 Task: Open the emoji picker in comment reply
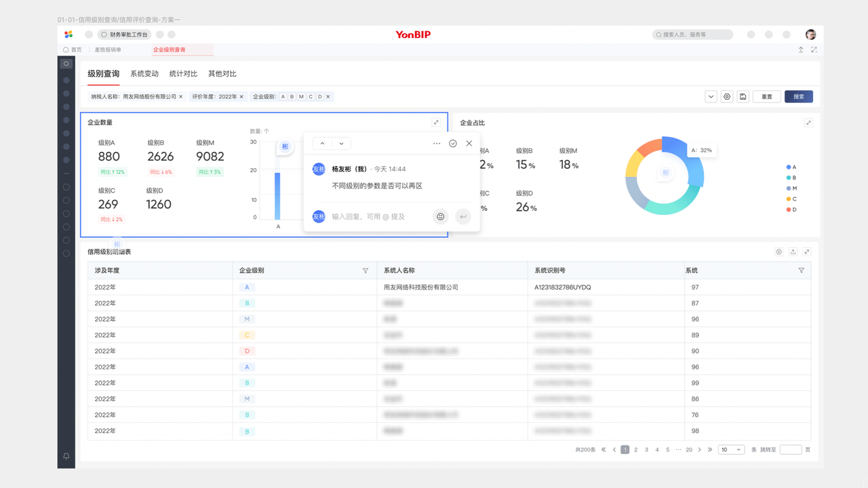[x=440, y=216]
